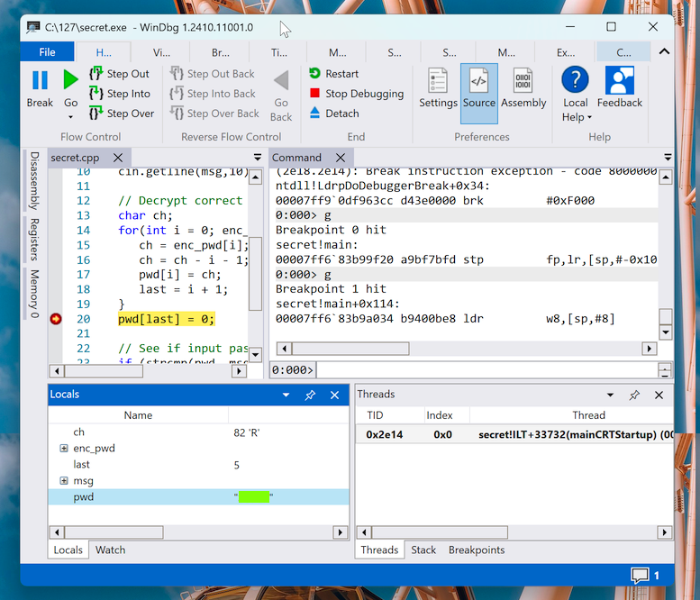This screenshot has height=600, width=700.
Task: Click Step Into in Flow Control
Action: (x=121, y=94)
